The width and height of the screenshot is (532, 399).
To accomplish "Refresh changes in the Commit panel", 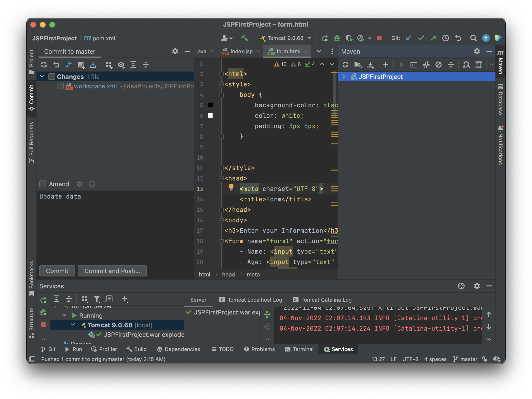I will (43, 65).
